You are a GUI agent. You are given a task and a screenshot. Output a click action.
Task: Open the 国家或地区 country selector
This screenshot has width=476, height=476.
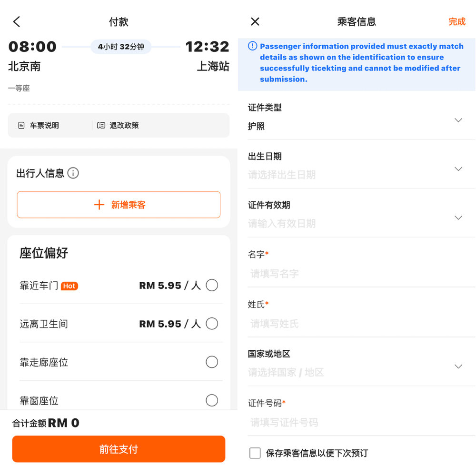458,366
